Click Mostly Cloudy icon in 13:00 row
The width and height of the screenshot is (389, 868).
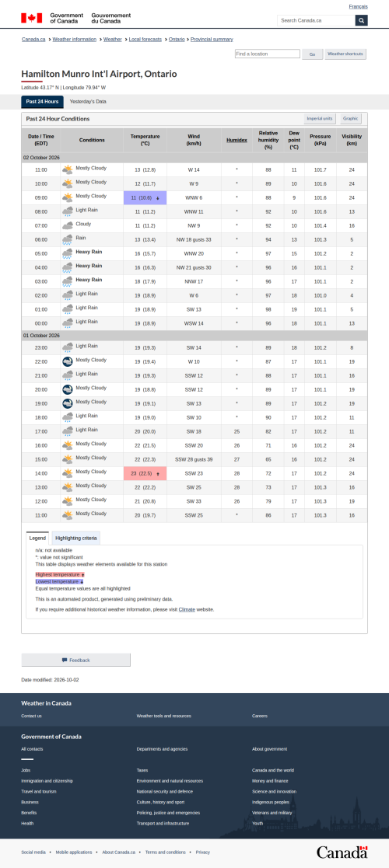(68, 488)
